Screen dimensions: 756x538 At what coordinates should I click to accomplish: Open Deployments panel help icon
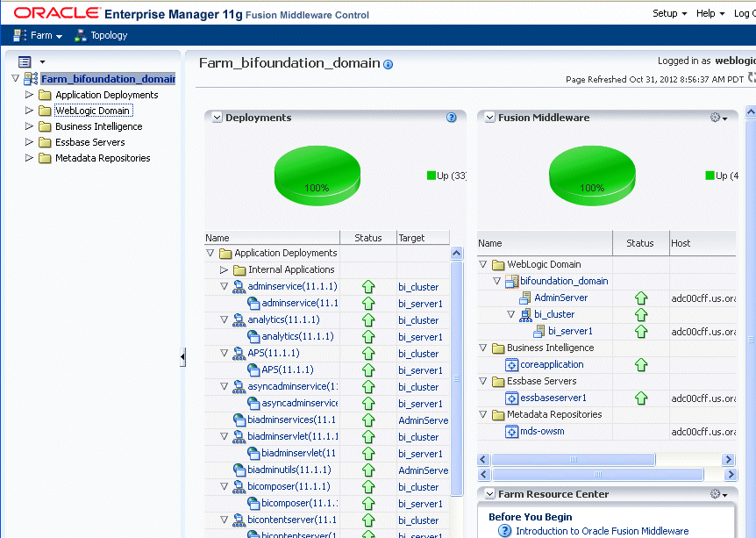452,118
